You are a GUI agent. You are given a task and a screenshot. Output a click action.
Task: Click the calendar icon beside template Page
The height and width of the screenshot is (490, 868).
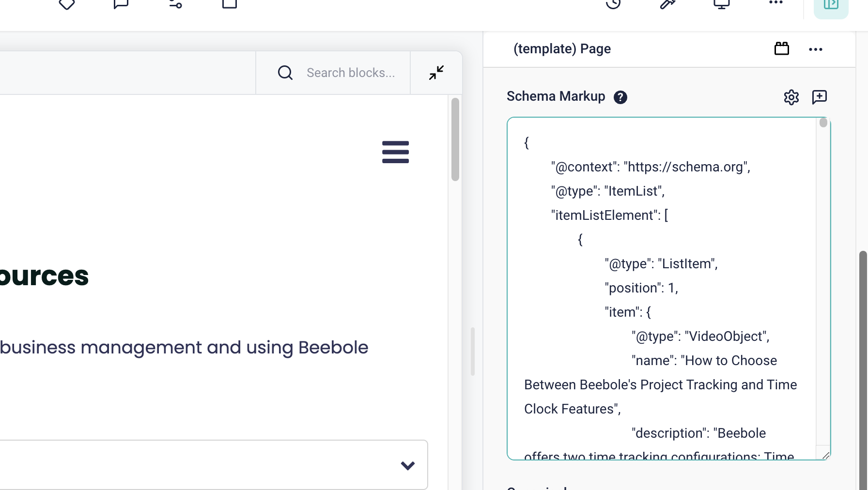coord(782,49)
